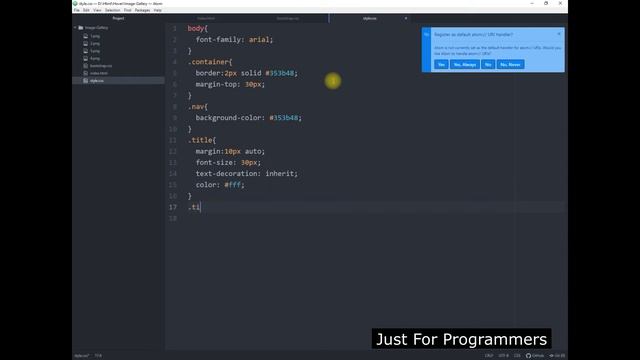640x360 pixels.
Task: Place cursor on '.container{' selector
Action: (x=210, y=62)
